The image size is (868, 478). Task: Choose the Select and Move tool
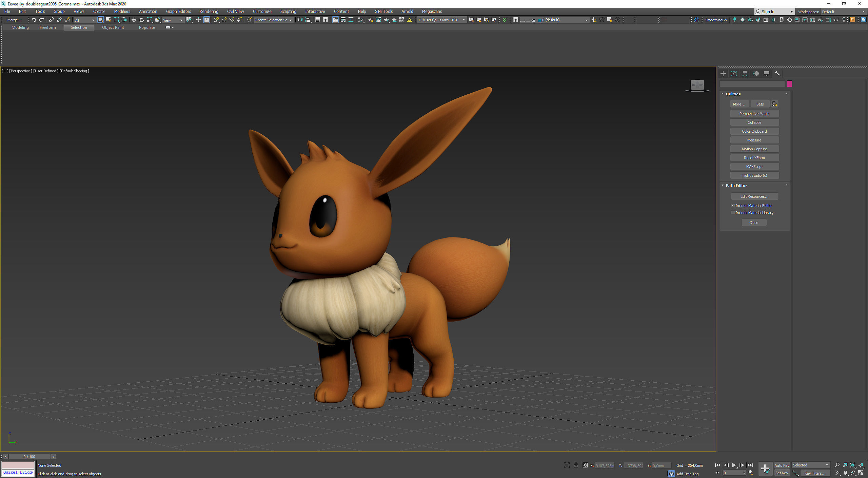[134, 20]
